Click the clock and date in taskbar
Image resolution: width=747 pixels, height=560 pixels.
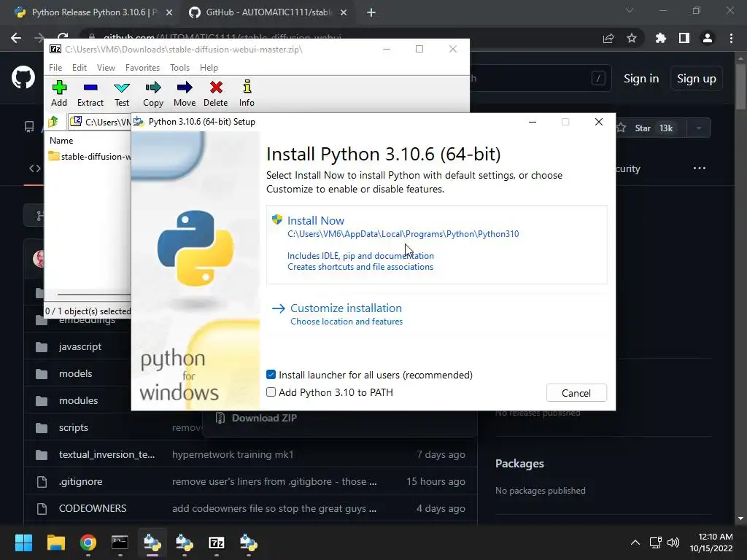pyautogui.click(x=711, y=542)
